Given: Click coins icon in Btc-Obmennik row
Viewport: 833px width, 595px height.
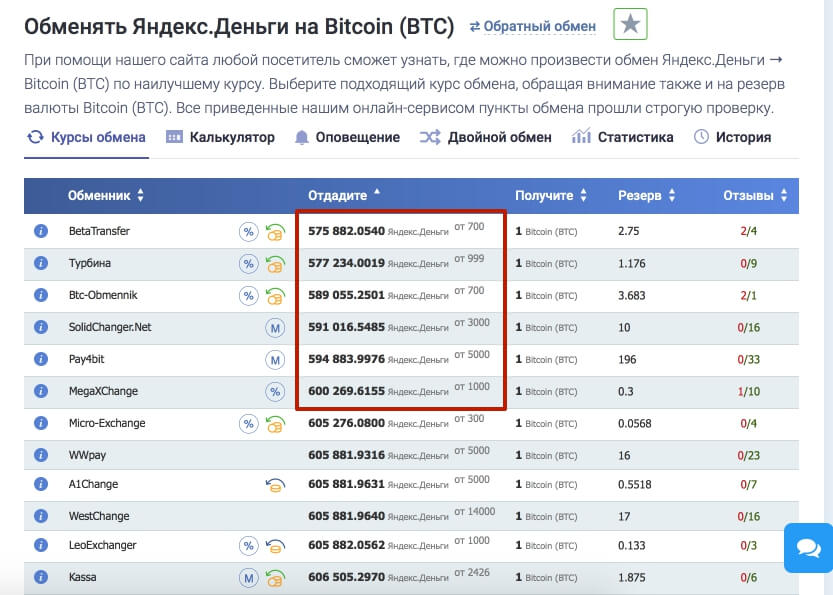Looking at the screenshot, I should (275, 296).
